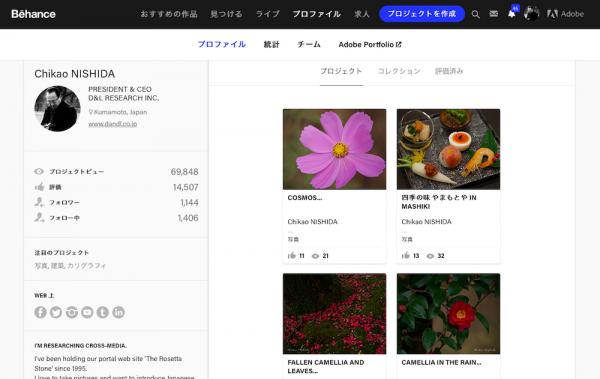Viewport: 600px width, 379px height.
Task: Click the views eye icon on MASHIKI card
Action: pos(430,256)
